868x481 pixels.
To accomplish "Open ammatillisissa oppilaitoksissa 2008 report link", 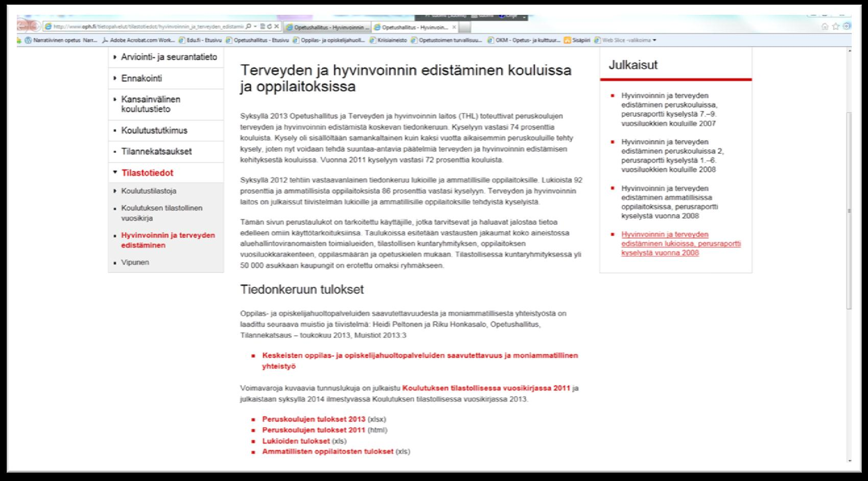I will click(670, 202).
